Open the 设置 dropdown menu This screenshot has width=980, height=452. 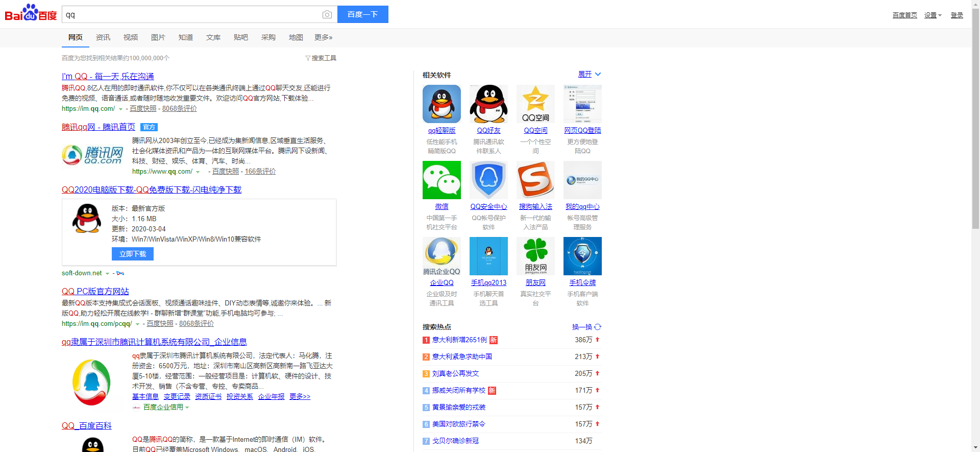[x=933, y=15]
